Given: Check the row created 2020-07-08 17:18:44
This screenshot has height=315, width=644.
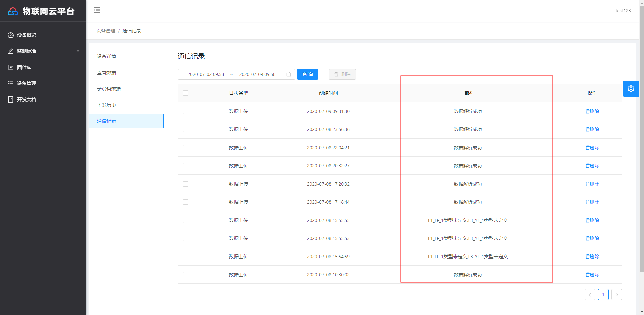Looking at the screenshot, I should pos(186,202).
